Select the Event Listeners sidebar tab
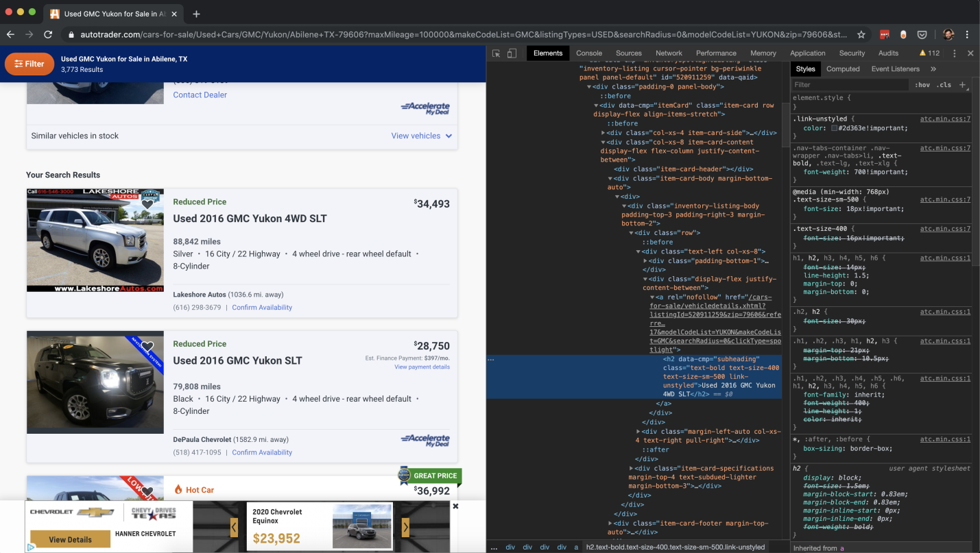This screenshot has height=553, width=980. click(x=896, y=69)
